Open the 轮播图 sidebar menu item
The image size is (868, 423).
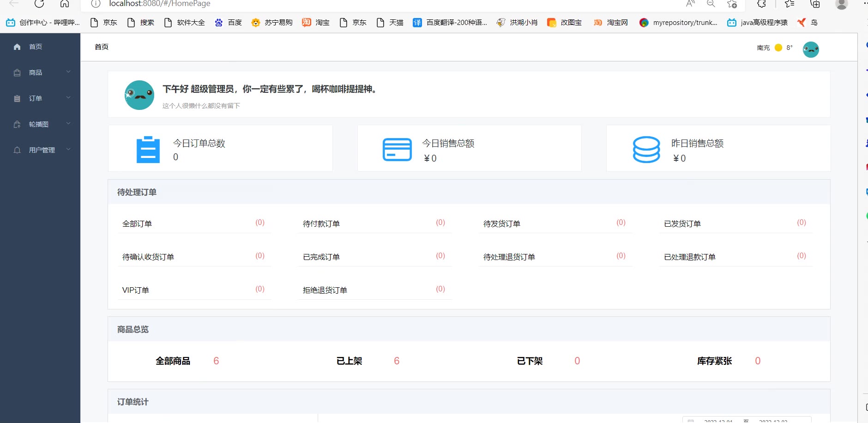(38, 124)
